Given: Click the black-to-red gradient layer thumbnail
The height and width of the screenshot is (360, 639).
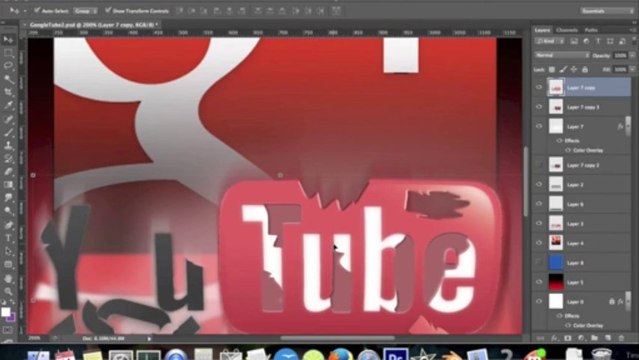Looking at the screenshot, I should (x=556, y=282).
